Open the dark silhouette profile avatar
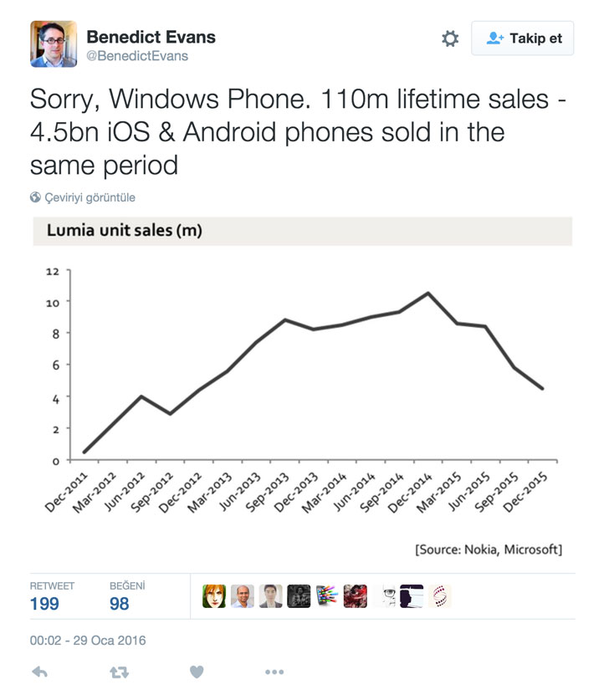 tap(412, 596)
